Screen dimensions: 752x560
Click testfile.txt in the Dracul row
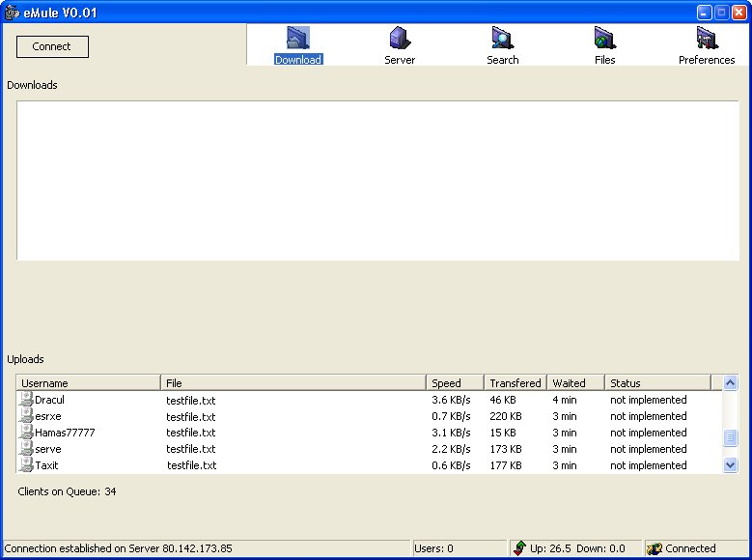191,400
